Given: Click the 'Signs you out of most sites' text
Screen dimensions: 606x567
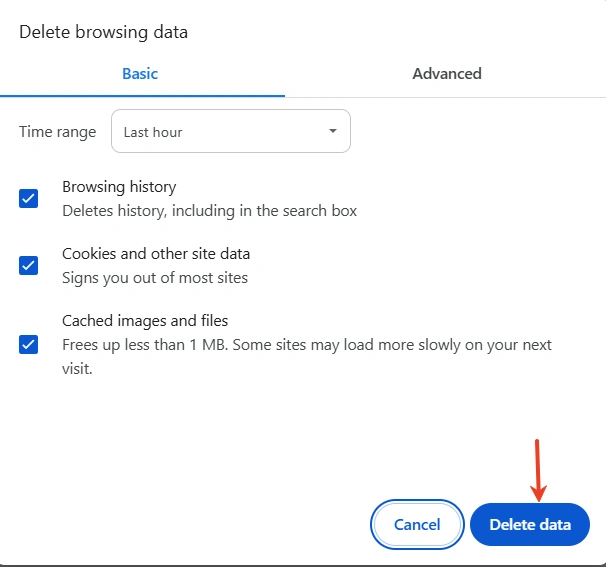Looking at the screenshot, I should 155,278.
